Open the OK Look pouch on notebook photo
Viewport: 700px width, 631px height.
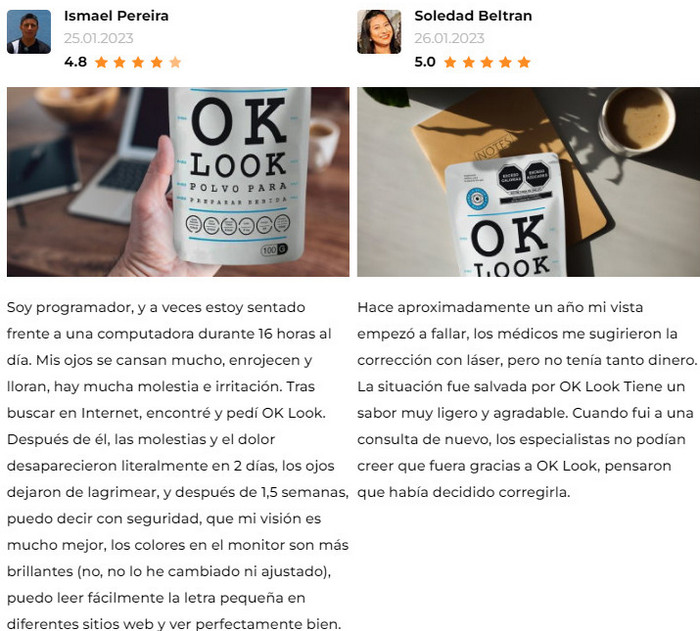[x=529, y=182]
